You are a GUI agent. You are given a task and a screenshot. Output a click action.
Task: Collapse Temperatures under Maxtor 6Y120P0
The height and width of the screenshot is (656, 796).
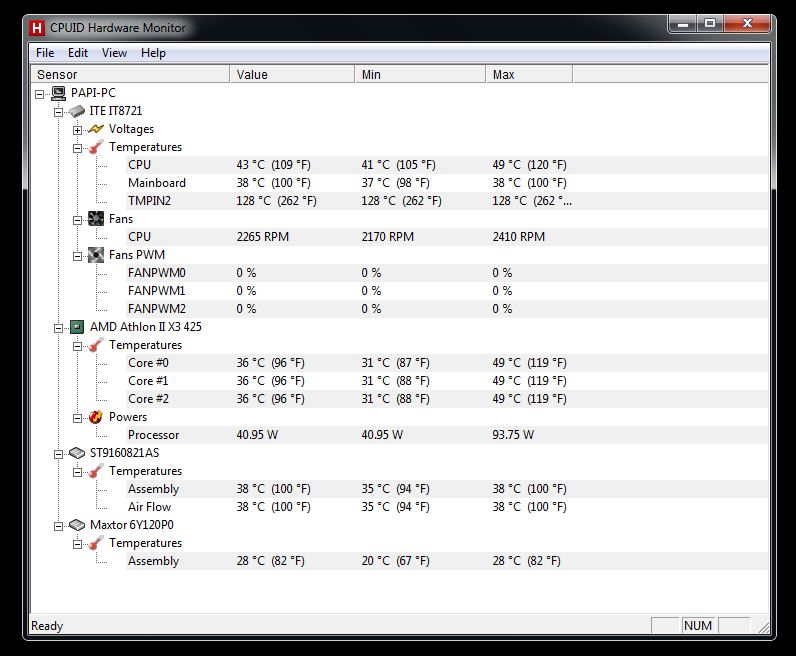tap(77, 544)
